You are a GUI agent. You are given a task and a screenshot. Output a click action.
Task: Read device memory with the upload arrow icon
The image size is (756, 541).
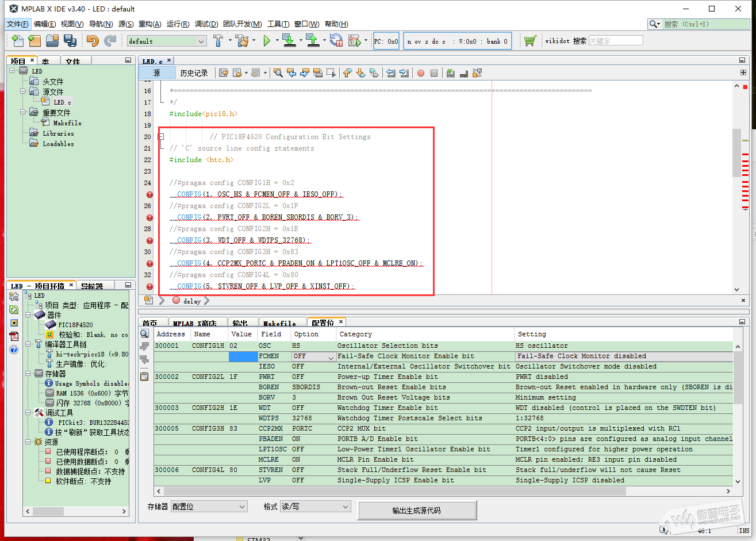coord(312,41)
